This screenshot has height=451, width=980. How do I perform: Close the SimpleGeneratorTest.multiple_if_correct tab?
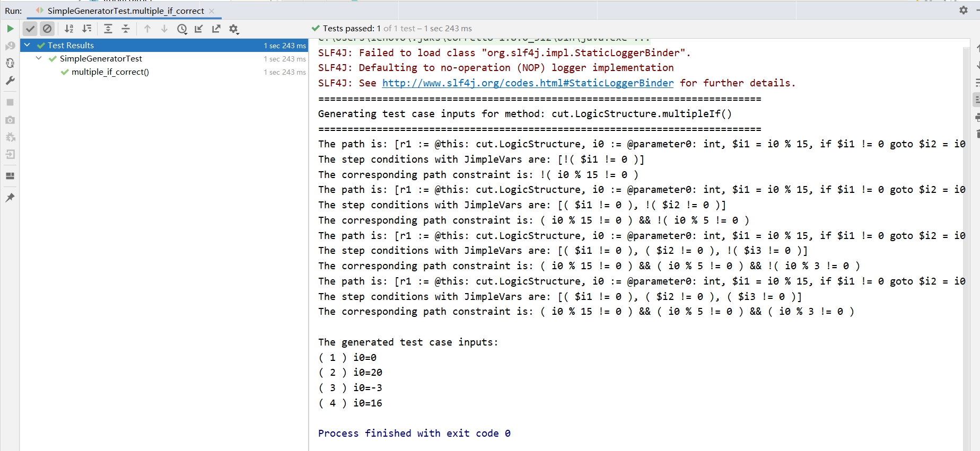pyautogui.click(x=212, y=11)
